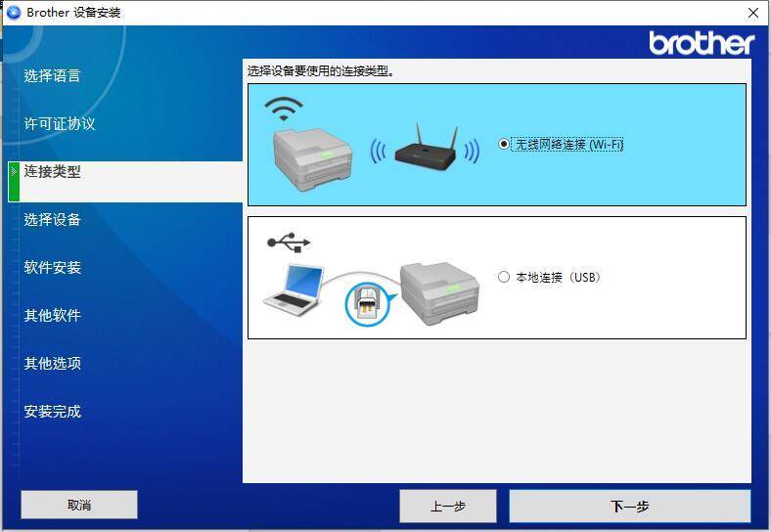771x532 pixels.
Task: Click the Wi-Fi signal icon above printer
Action: (x=284, y=109)
